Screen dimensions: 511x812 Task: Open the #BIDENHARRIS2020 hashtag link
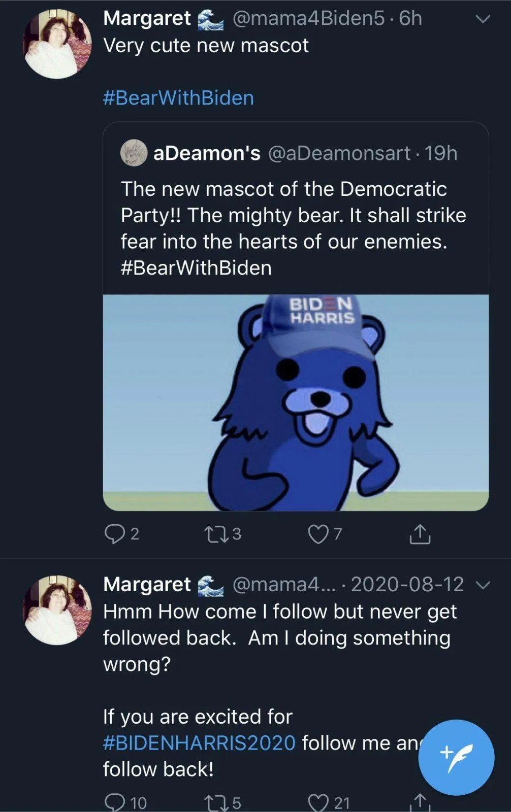coord(199,743)
